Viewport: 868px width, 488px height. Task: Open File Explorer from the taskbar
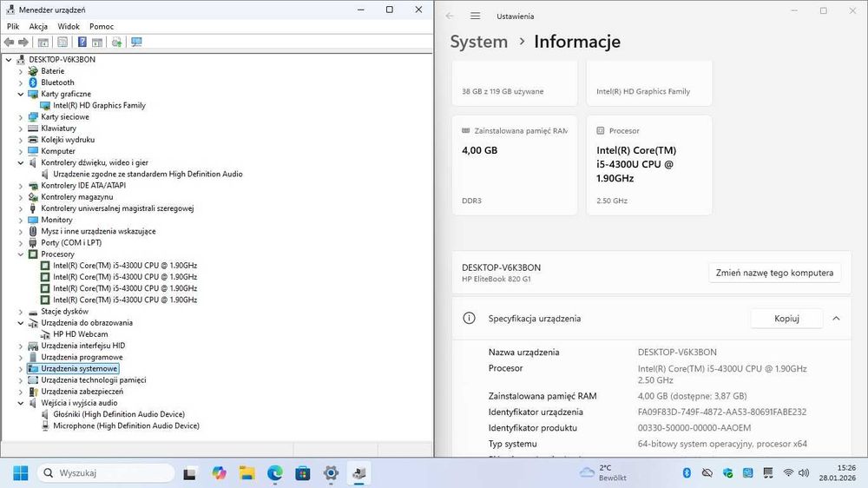[247, 473]
